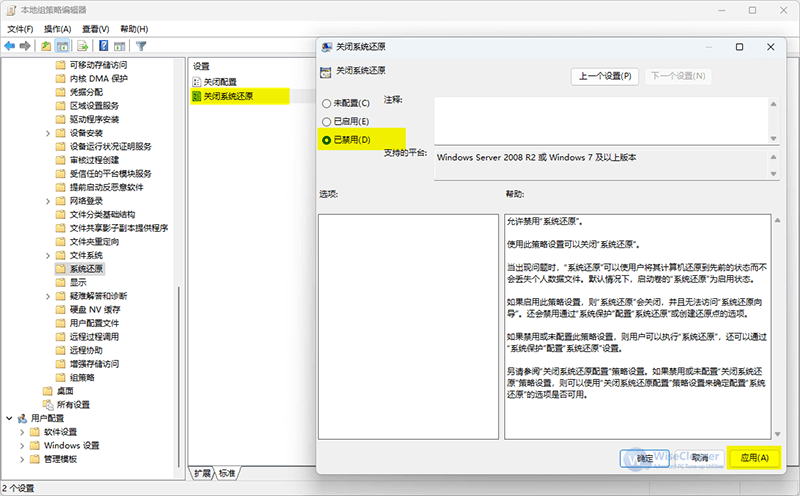Viewport: 800px width, 496px height.
Task: Click the Back arrow toolbar icon
Action: point(10,46)
